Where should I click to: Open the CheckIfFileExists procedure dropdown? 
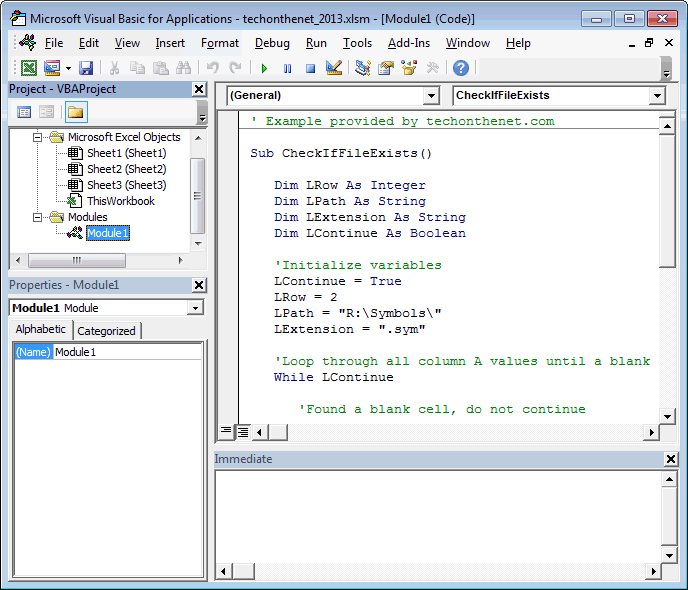pyautogui.click(x=657, y=96)
